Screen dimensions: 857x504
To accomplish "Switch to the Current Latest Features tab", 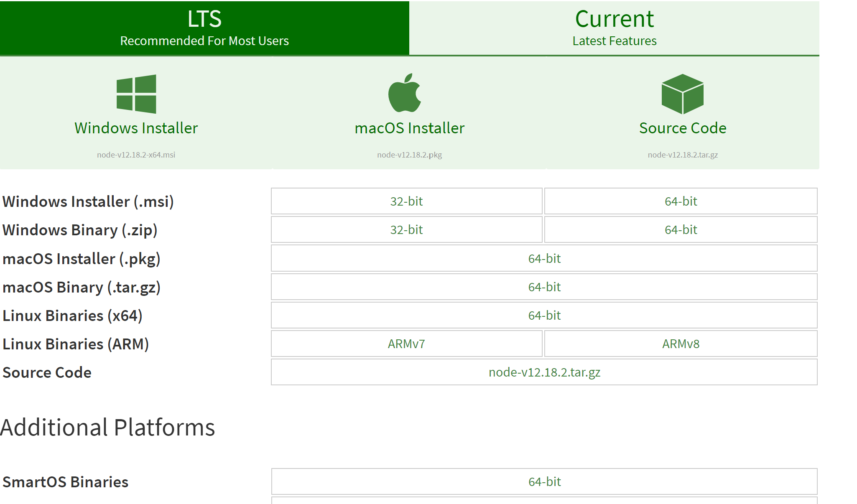I will tap(614, 28).
